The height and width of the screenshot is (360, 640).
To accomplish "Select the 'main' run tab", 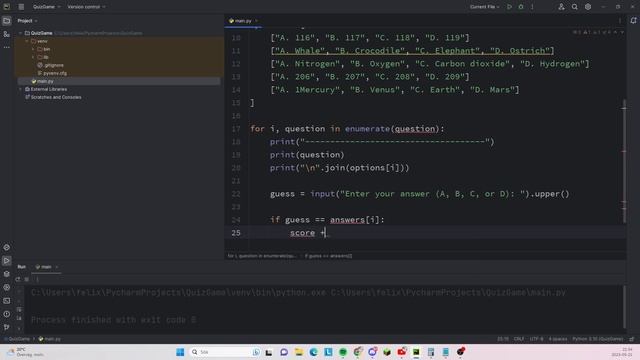I will click(x=43, y=267).
